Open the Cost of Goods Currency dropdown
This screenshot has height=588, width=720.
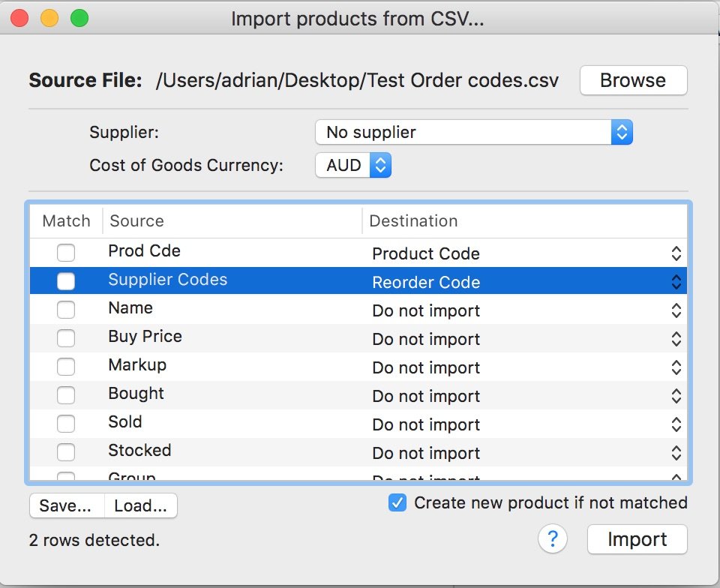tap(353, 165)
